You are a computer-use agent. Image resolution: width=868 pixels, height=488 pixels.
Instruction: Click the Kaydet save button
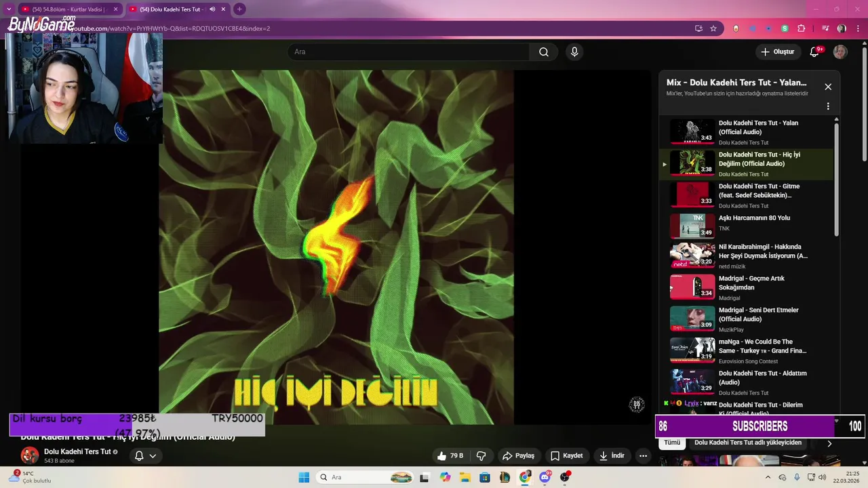tap(567, 456)
